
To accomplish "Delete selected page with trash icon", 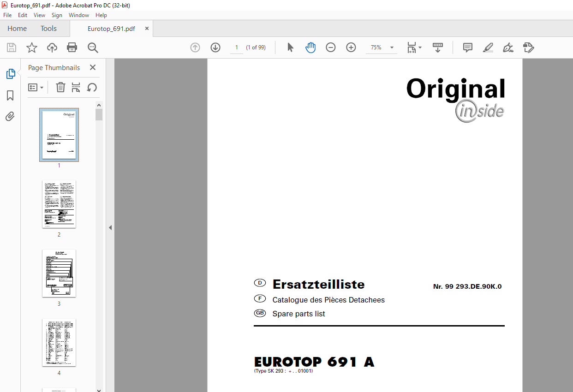I will click(60, 87).
